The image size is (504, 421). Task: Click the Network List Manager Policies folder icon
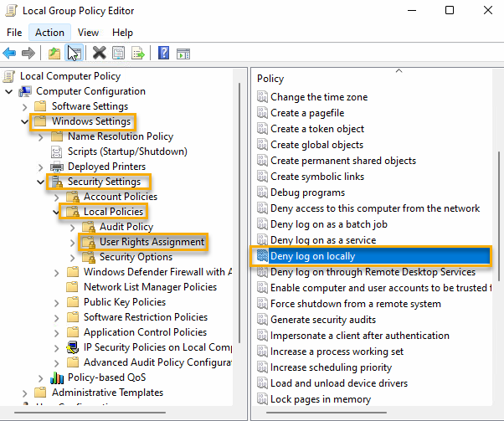pyautogui.click(x=72, y=287)
